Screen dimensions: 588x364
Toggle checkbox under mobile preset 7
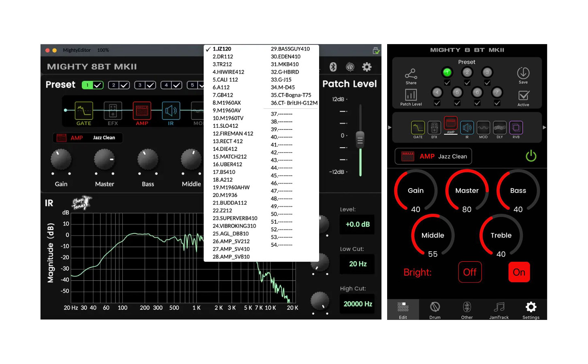(497, 103)
